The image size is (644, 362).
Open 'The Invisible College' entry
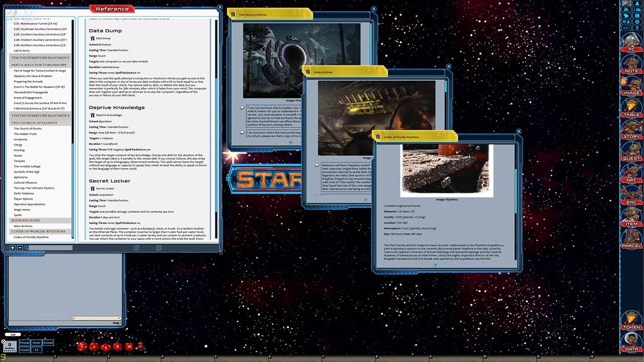point(27,166)
